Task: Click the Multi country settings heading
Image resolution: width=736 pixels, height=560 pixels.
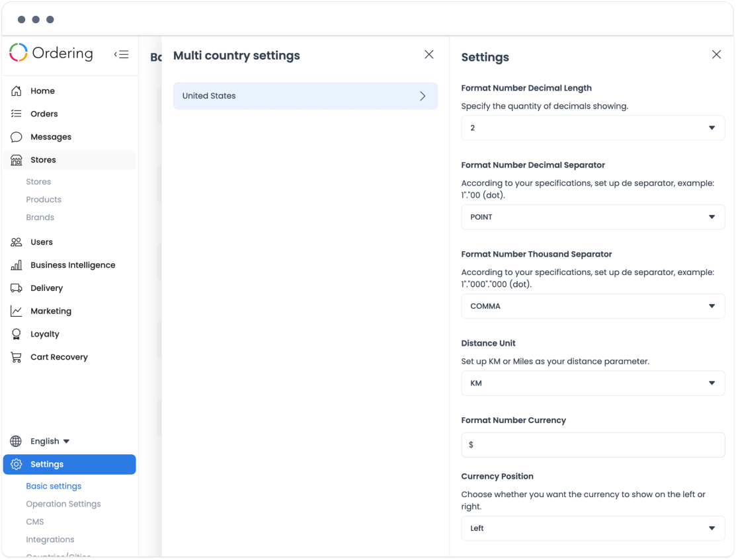Action: pyautogui.click(x=237, y=56)
